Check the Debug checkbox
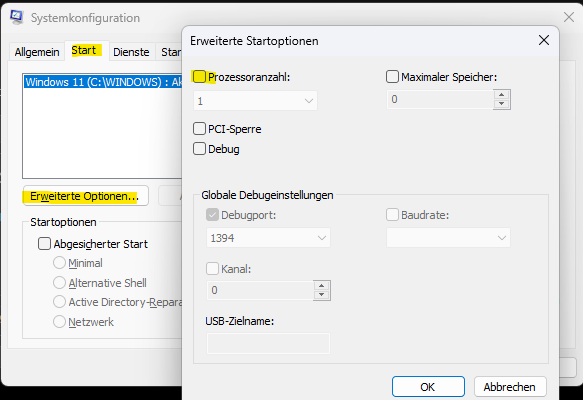 199,149
